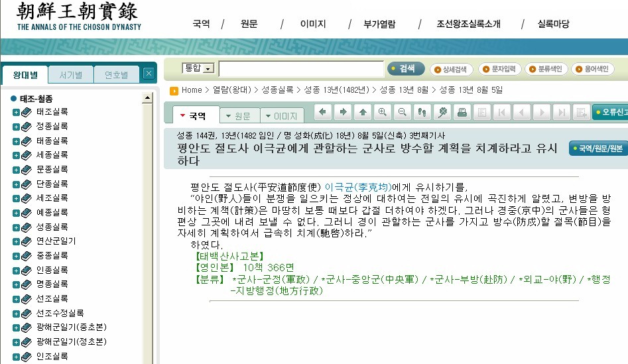The height and width of the screenshot is (364, 628).
Task: Click the back arrow toolbar icon
Action: pyautogui.click(x=323, y=112)
